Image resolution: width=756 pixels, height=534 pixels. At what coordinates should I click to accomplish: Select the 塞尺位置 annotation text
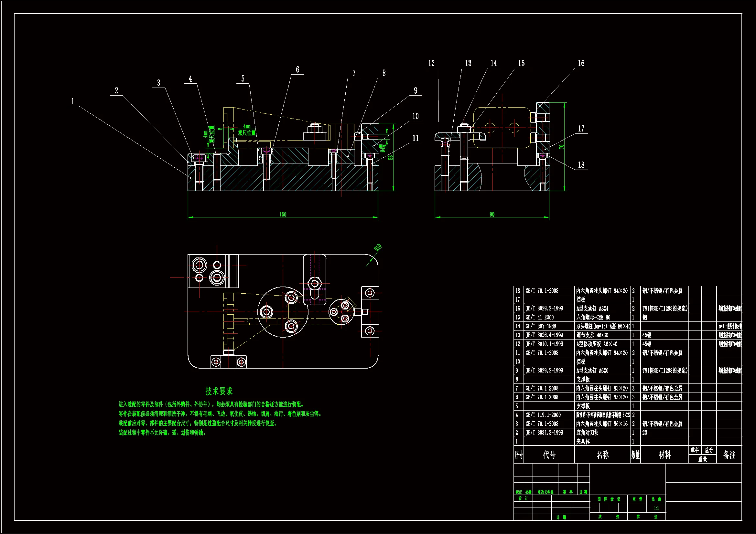coord(247,132)
